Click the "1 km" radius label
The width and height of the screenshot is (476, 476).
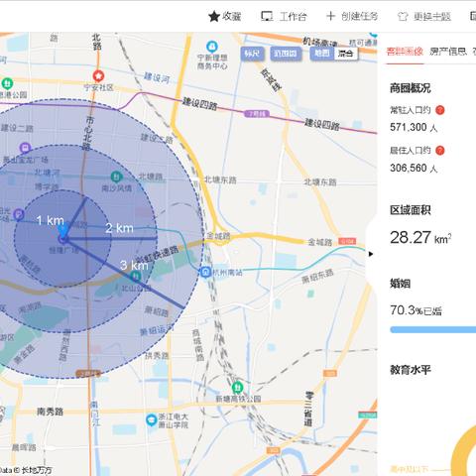point(51,220)
